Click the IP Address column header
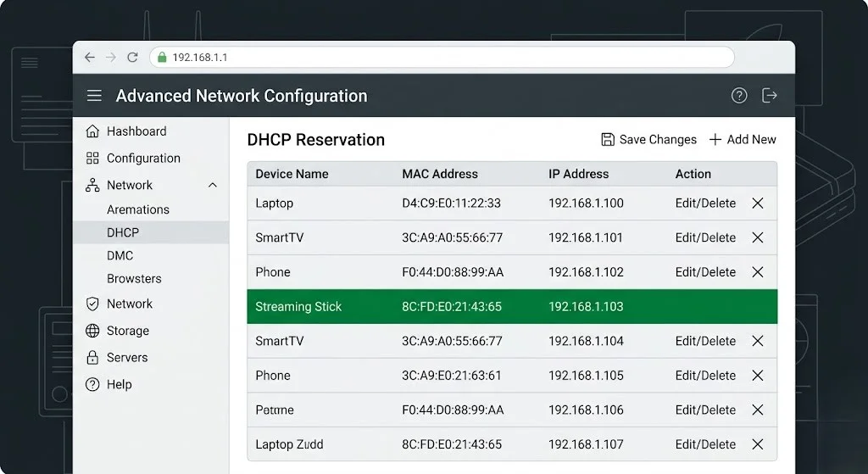 coord(578,174)
